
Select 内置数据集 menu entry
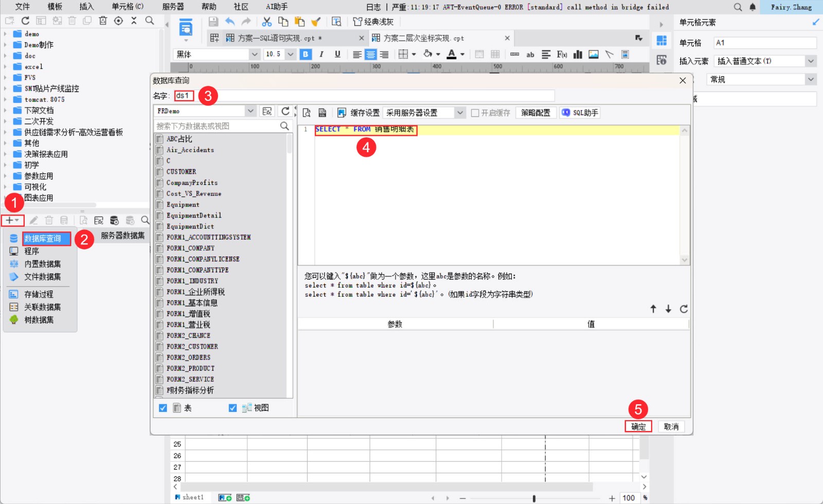(43, 264)
